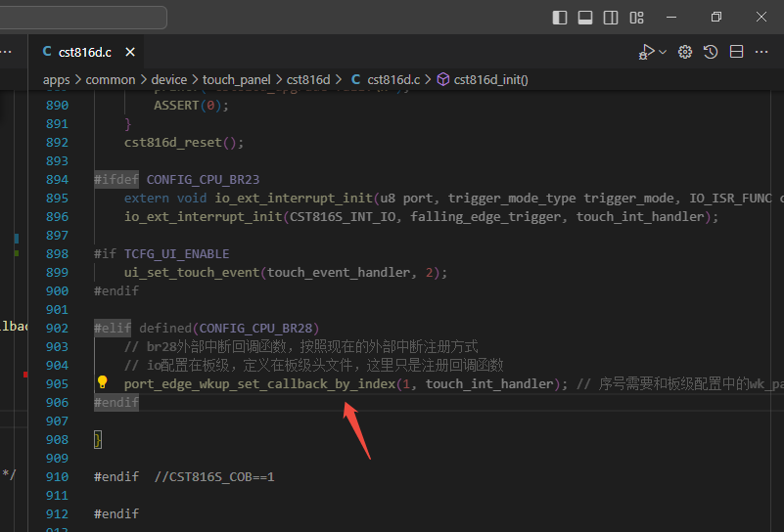Viewport: 784px width, 532px height.
Task: Click the closing brace on line 908
Action: click(x=98, y=440)
